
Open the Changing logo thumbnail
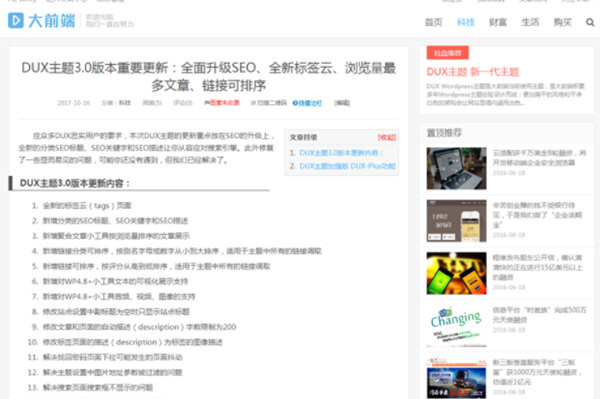click(x=457, y=326)
